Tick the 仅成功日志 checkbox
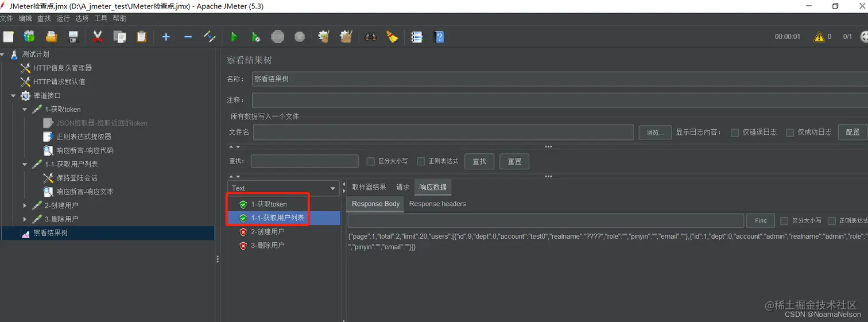 click(790, 133)
